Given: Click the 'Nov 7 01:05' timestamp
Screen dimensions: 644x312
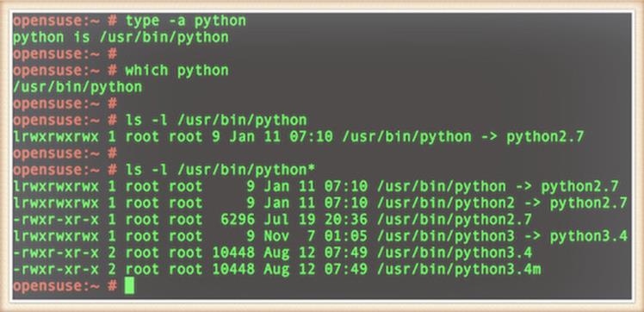Looking at the screenshot, I should [x=316, y=237].
